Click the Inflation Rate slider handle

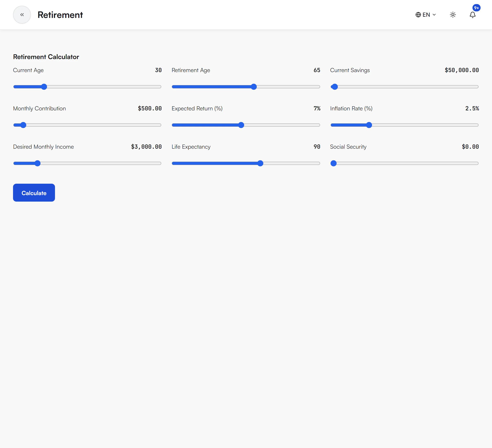pos(369,125)
